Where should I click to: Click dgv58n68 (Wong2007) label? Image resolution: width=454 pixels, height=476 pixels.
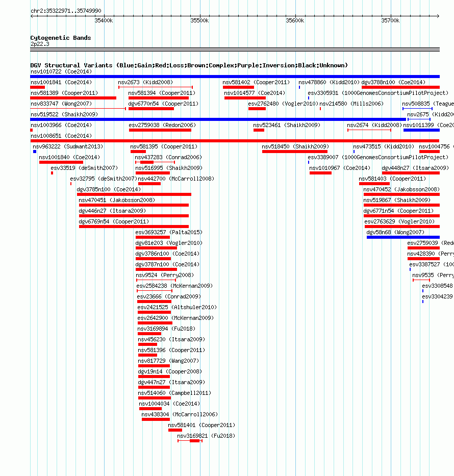[395, 232]
